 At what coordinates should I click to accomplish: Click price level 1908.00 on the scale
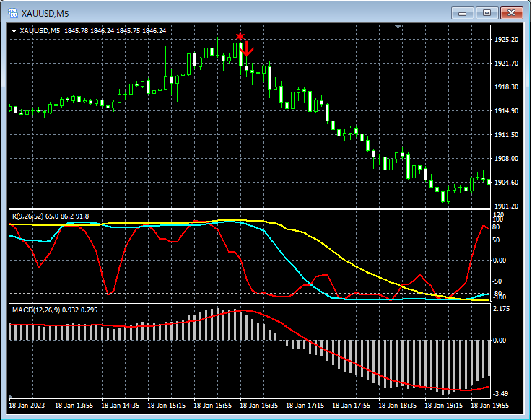click(506, 159)
